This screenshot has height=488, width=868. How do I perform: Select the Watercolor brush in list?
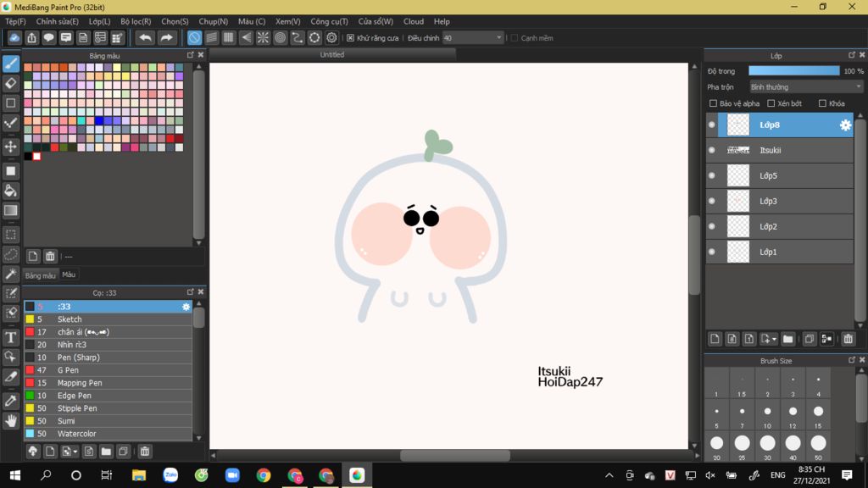pos(76,434)
